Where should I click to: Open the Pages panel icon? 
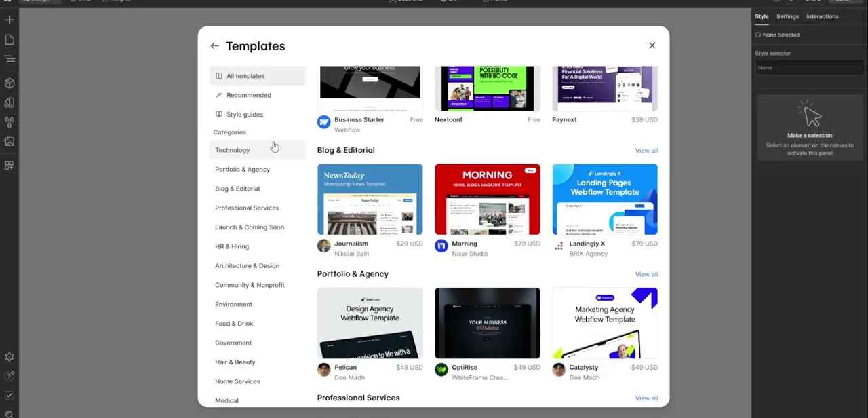(9, 39)
